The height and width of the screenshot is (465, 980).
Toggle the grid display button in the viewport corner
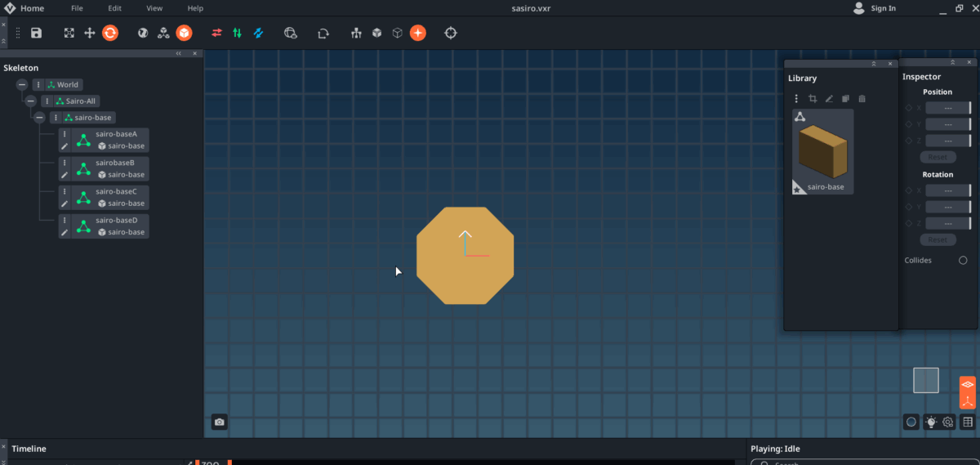click(x=968, y=422)
